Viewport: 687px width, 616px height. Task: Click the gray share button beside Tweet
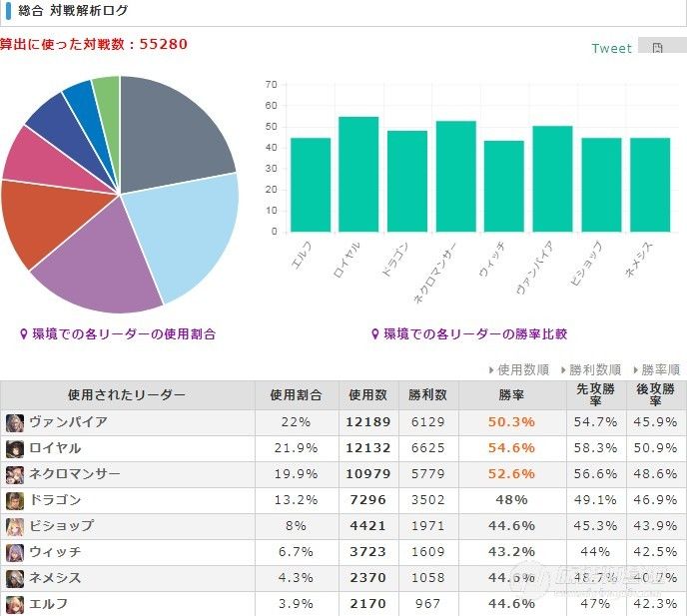[x=662, y=46]
